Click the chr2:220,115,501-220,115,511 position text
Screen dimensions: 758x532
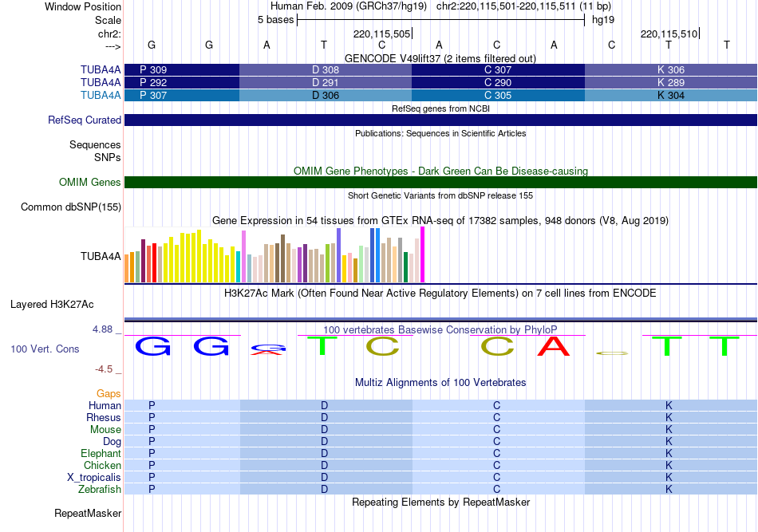(x=506, y=6)
